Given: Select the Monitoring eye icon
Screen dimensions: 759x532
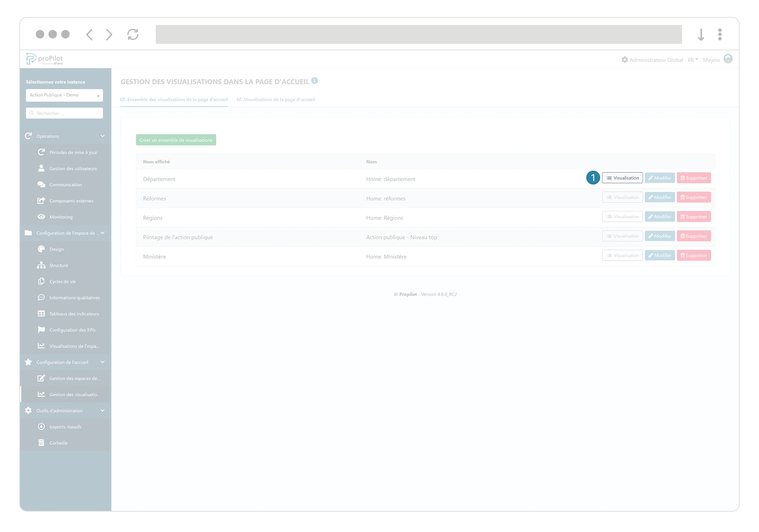Looking at the screenshot, I should click(x=42, y=217).
